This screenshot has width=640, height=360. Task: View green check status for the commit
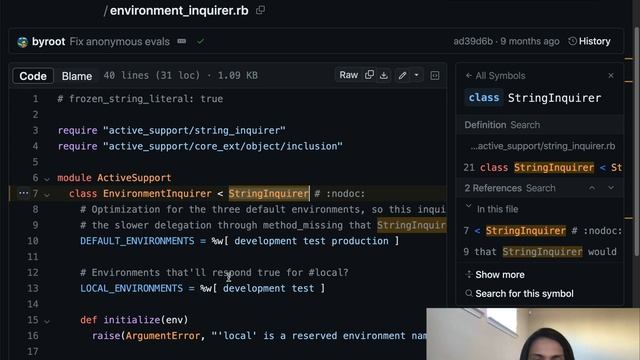[x=200, y=41]
